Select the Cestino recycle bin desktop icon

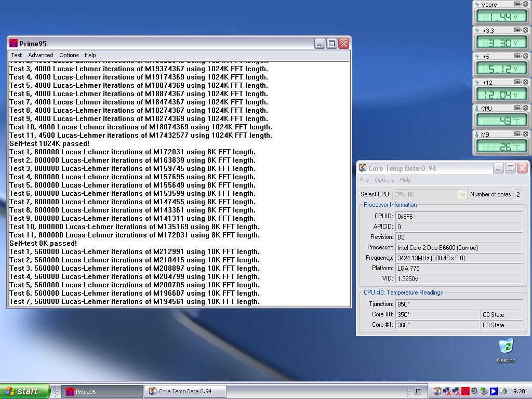point(506,350)
